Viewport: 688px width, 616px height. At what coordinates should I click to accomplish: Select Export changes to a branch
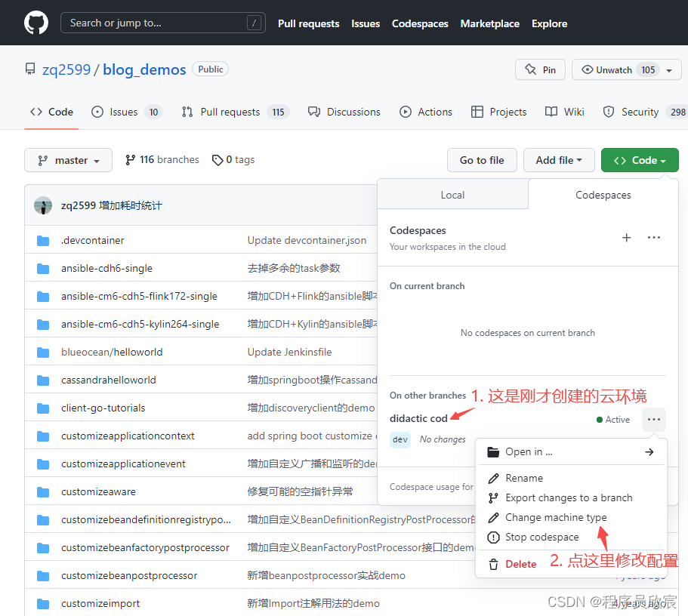[571, 497]
